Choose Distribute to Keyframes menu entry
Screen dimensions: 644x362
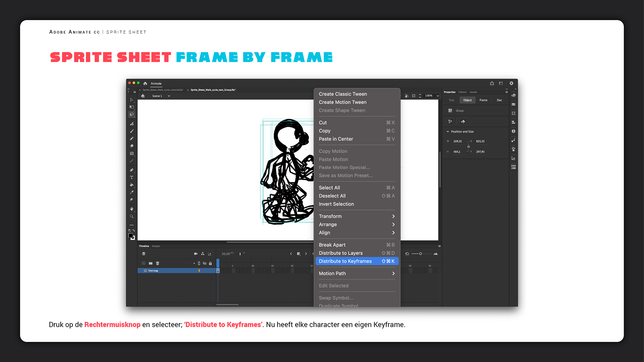click(357, 261)
